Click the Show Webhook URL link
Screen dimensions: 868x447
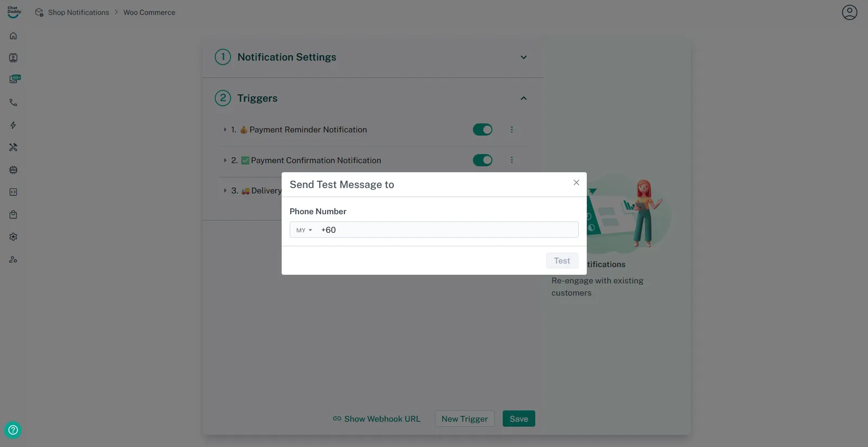point(376,419)
